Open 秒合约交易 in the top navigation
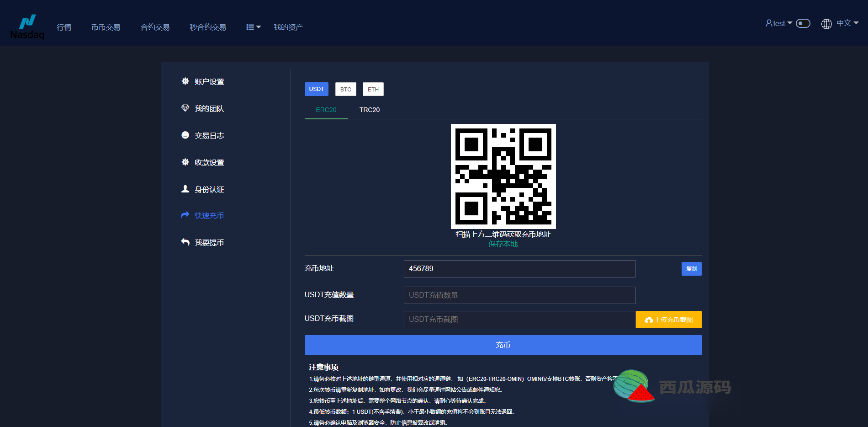The image size is (868, 427). point(208,27)
